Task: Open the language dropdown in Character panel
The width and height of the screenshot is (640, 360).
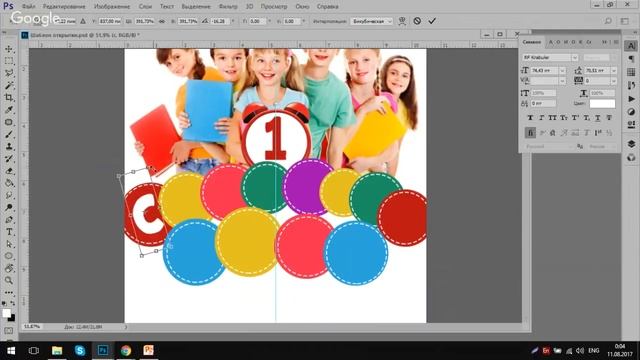Action: pyautogui.click(x=548, y=146)
